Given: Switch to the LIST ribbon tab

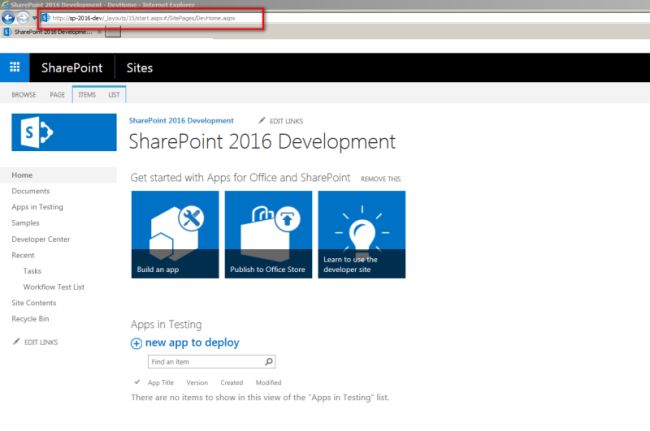Looking at the screenshot, I should [x=114, y=94].
